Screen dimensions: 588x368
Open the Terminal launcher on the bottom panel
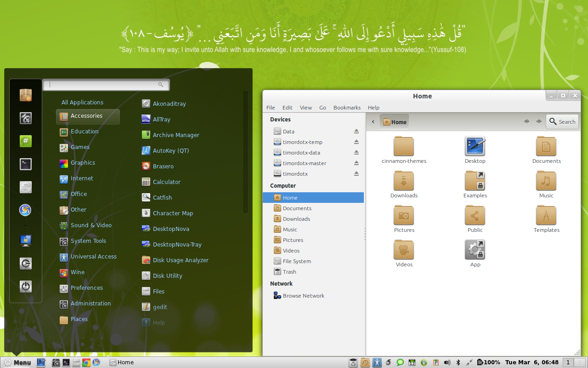coord(66,362)
